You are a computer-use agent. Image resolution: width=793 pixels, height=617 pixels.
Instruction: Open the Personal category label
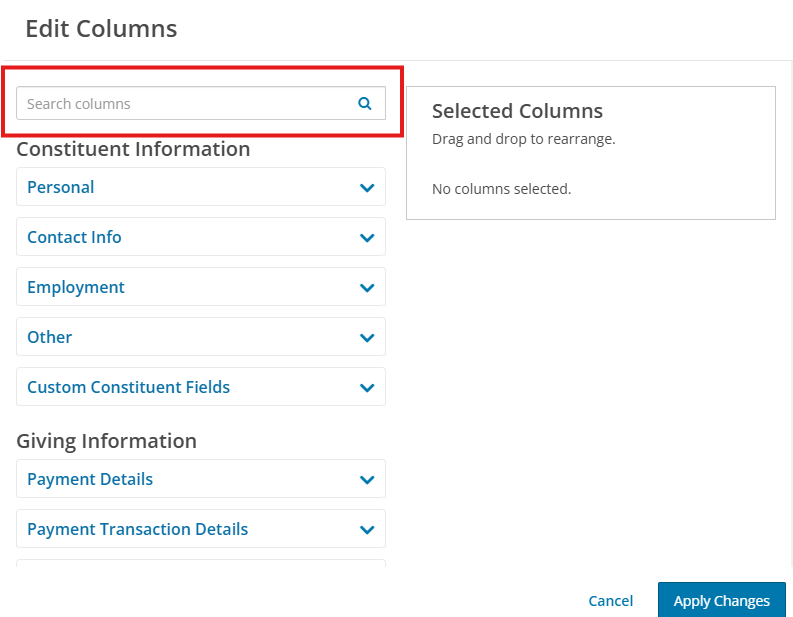pos(61,187)
